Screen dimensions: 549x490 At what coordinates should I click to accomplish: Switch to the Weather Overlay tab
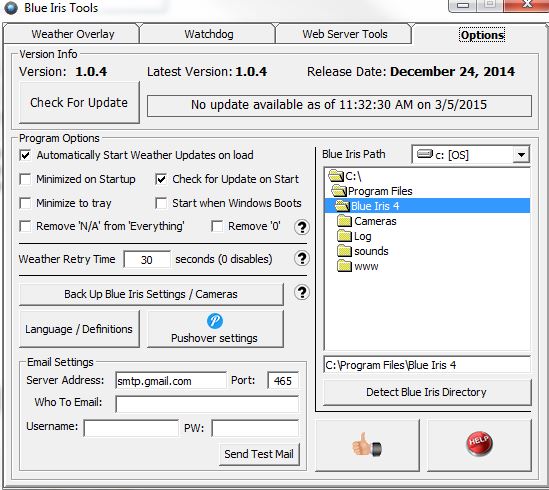(72, 34)
